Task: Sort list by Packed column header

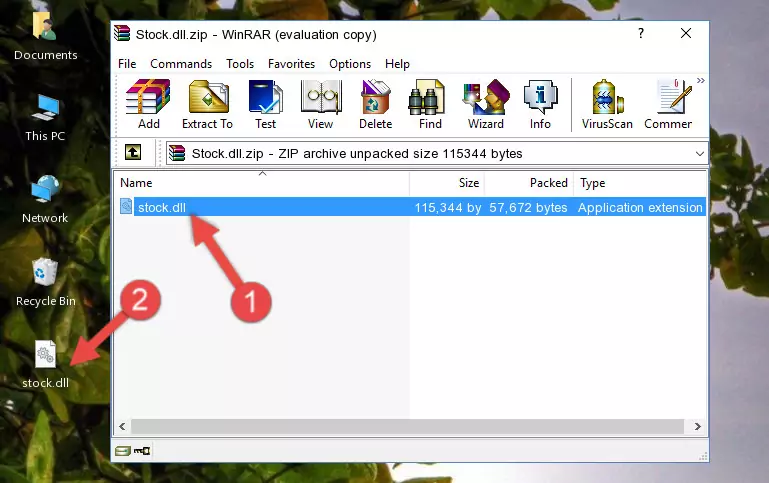Action: coord(529,183)
